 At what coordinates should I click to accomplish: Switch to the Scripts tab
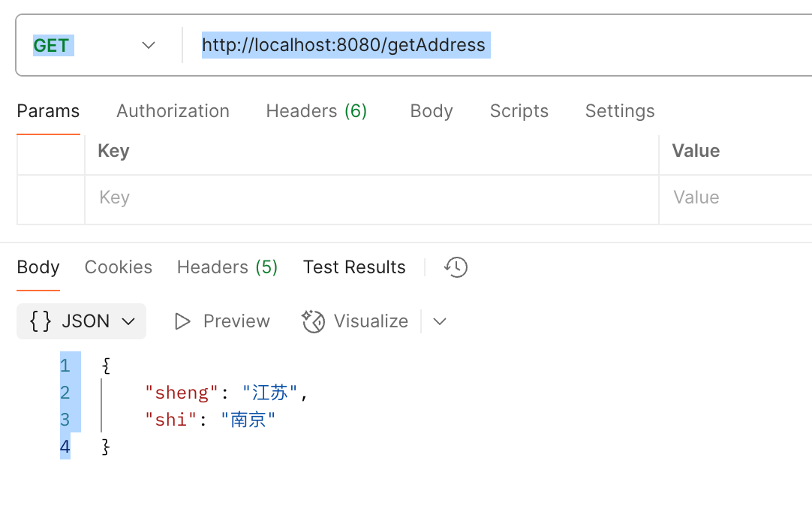(x=519, y=110)
